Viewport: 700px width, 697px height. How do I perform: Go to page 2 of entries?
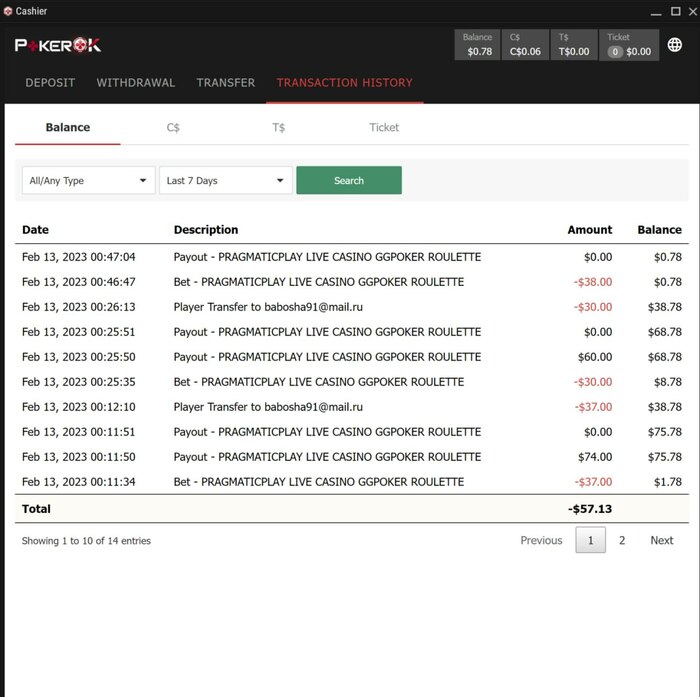click(x=622, y=540)
